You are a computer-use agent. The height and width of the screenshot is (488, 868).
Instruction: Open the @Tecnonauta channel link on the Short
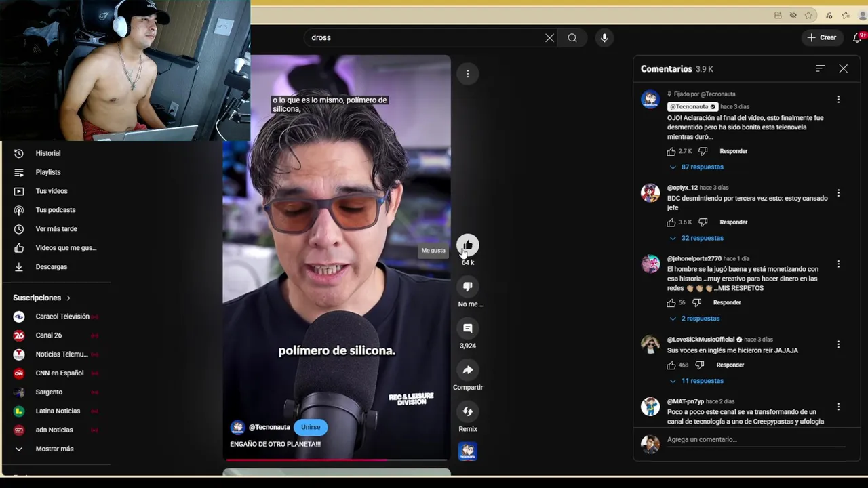(x=269, y=427)
